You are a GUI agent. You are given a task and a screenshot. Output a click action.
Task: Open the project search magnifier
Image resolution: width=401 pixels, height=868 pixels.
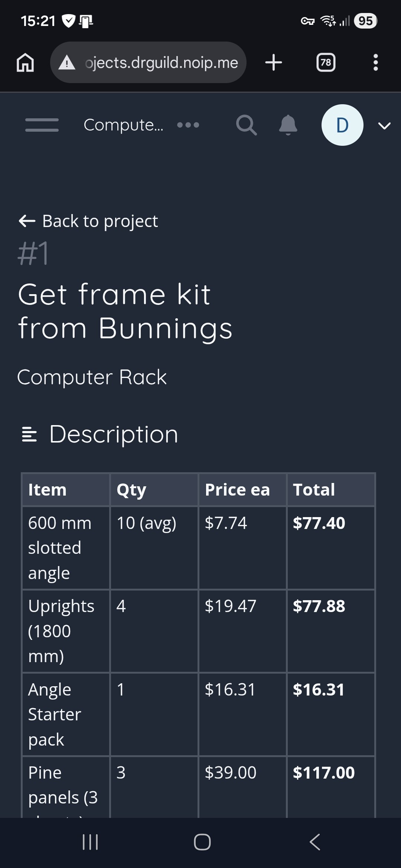[246, 125]
